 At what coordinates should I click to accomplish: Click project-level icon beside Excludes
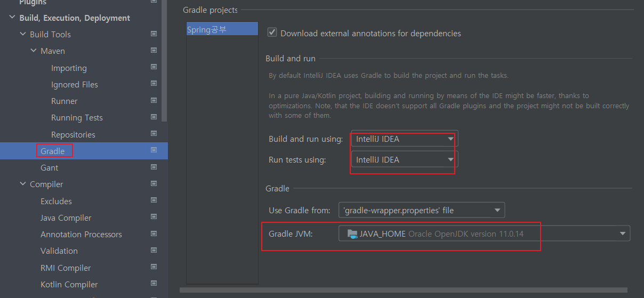point(154,200)
